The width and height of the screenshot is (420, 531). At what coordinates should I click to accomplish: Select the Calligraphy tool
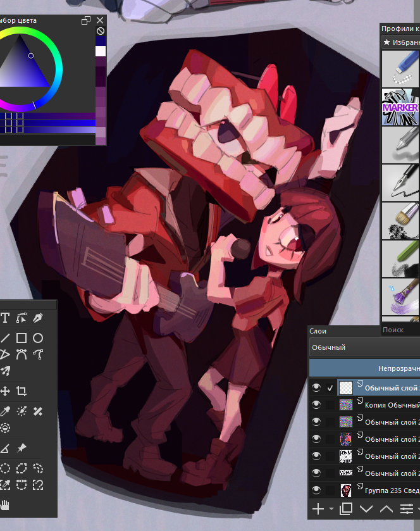click(38, 318)
